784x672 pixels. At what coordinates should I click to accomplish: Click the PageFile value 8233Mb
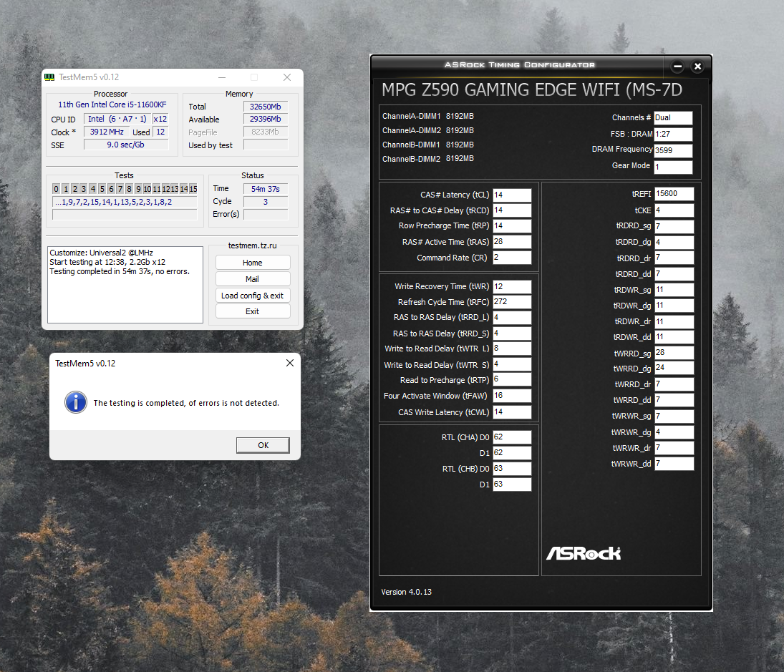(x=266, y=132)
